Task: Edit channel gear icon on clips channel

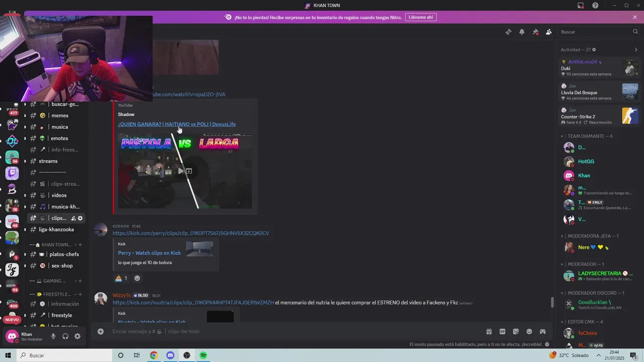Action: coord(80,218)
